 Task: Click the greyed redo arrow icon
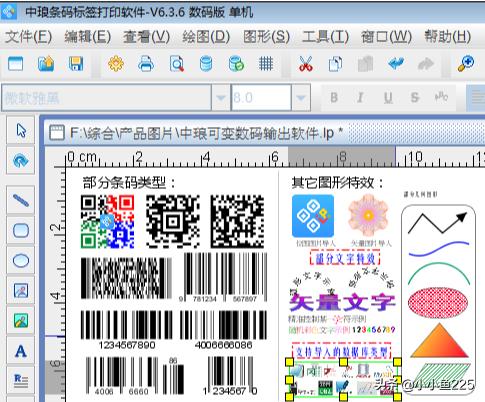point(426,64)
